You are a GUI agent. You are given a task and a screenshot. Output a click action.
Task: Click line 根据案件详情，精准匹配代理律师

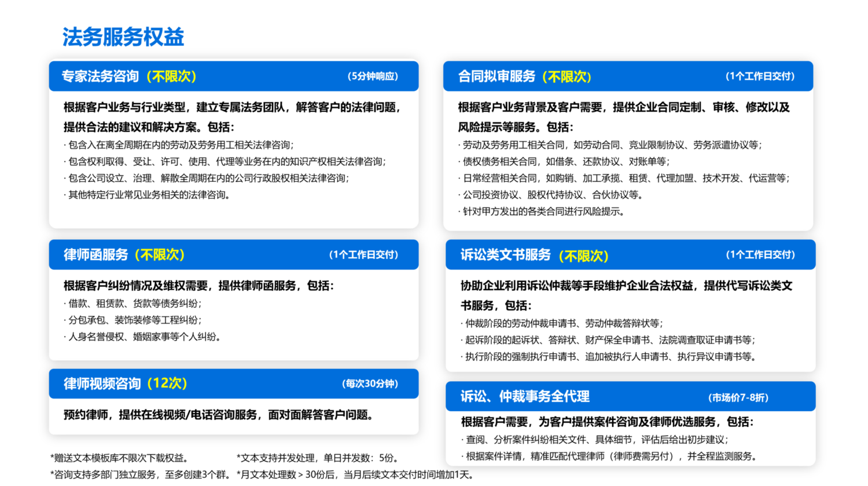[609, 456]
